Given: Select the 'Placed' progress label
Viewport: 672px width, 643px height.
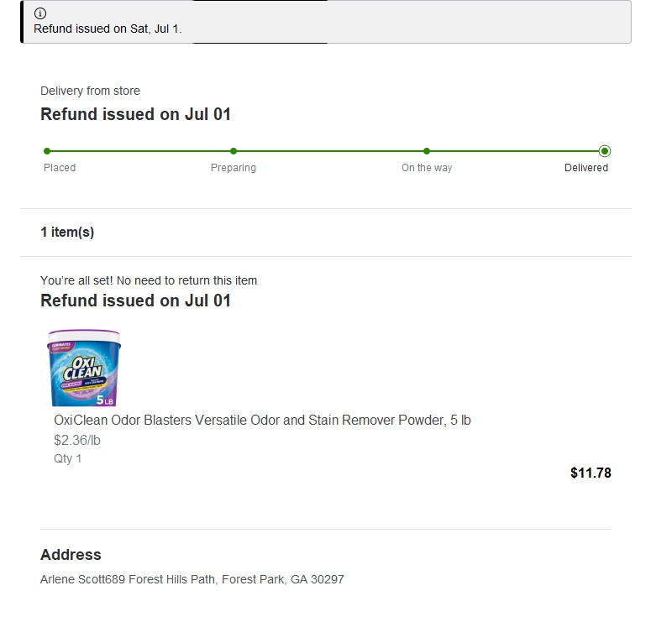Looking at the screenshot, I should click(60, 168).
